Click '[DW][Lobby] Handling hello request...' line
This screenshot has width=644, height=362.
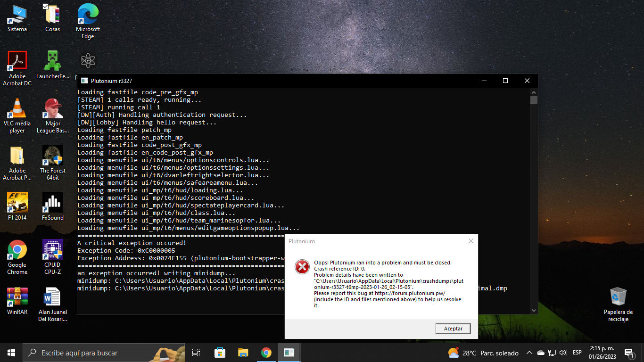(147, 122)
